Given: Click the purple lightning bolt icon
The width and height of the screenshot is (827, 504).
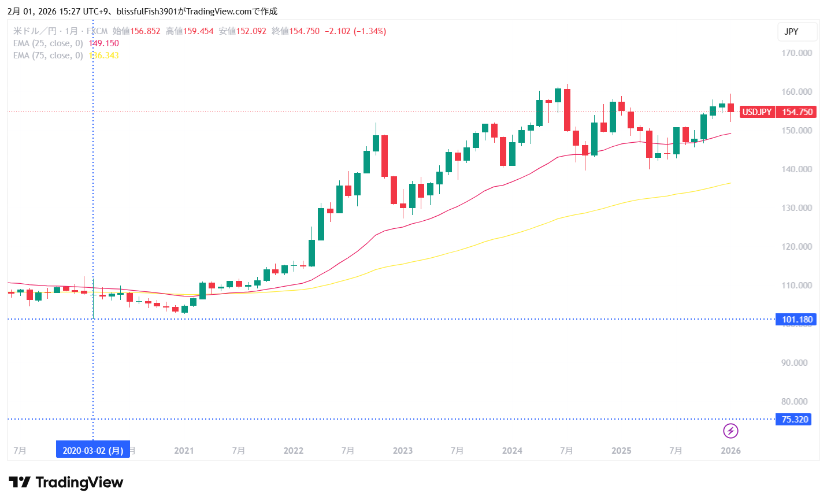Looking at the screenshot, I should coord(730,431).
